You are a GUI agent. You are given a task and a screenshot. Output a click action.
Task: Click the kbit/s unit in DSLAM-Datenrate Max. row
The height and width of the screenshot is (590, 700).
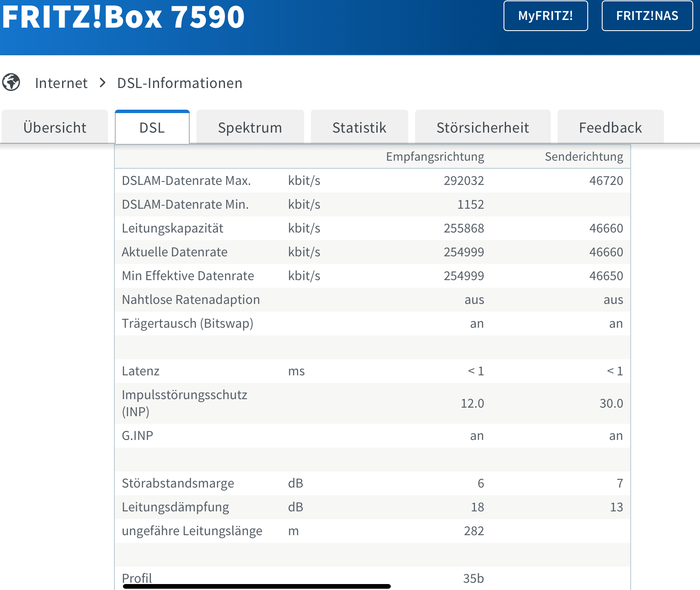(x=304, y=181)
